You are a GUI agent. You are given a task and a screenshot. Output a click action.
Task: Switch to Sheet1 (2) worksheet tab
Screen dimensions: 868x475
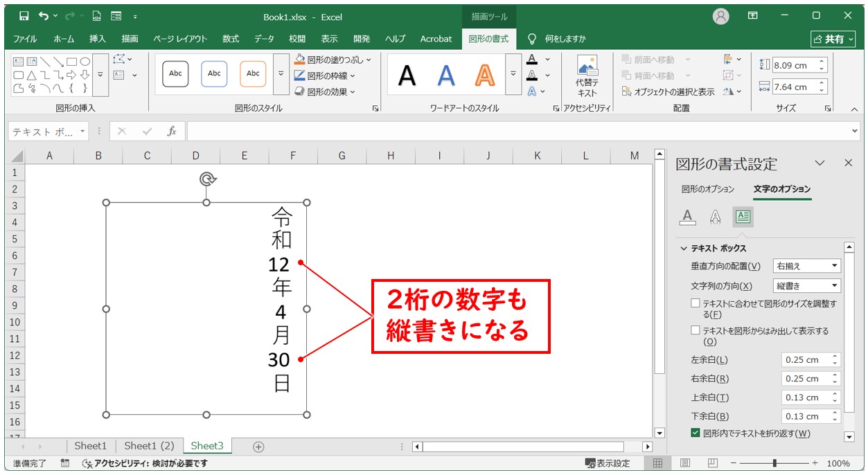[x=149, y=446]
